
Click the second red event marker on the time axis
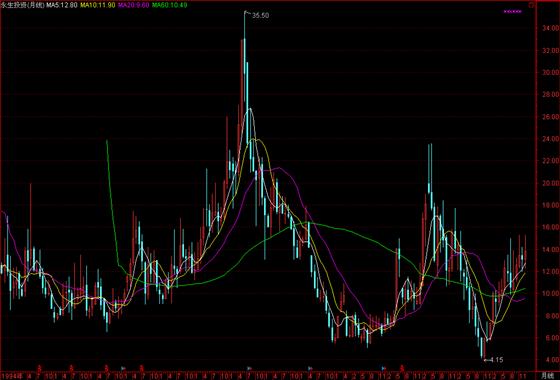(71, 367)
